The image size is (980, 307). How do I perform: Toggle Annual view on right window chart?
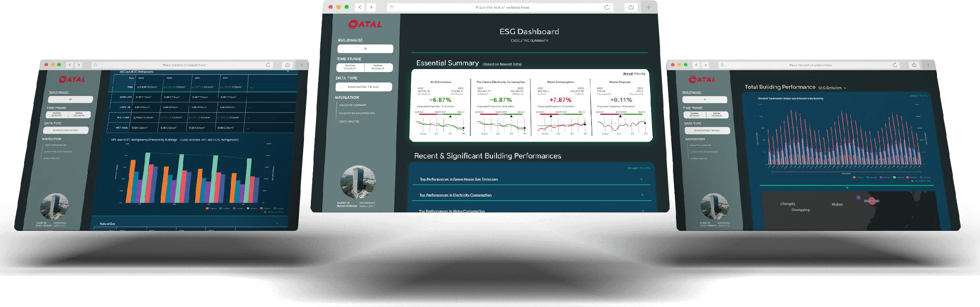point(913,95)
